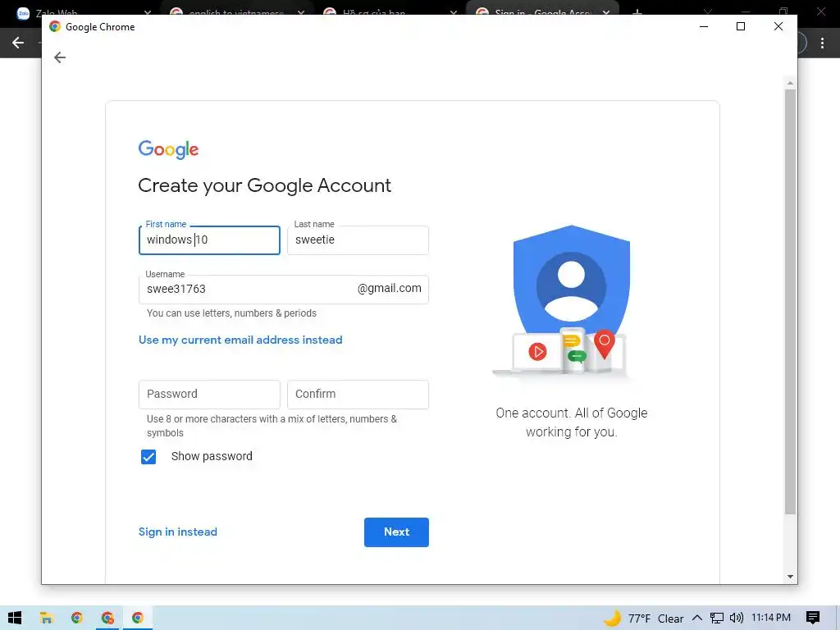Click the Google logo
The image size is (840, 630).
[x=168, y=149]
